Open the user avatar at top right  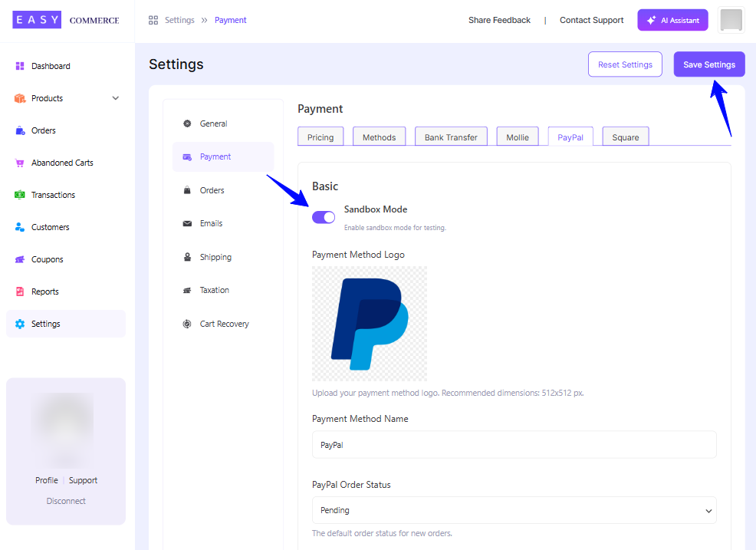click(x=731, y=20)
